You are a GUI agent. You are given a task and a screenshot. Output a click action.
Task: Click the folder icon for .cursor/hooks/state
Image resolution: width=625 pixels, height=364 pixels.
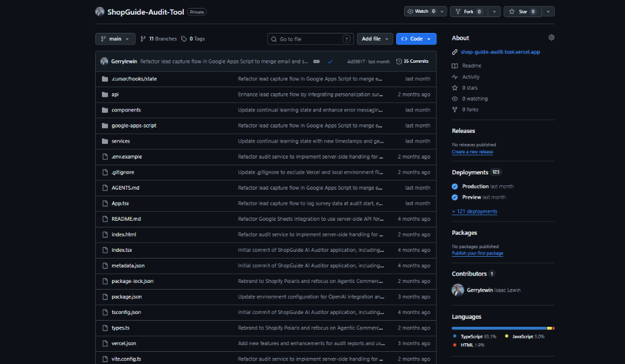105,79
